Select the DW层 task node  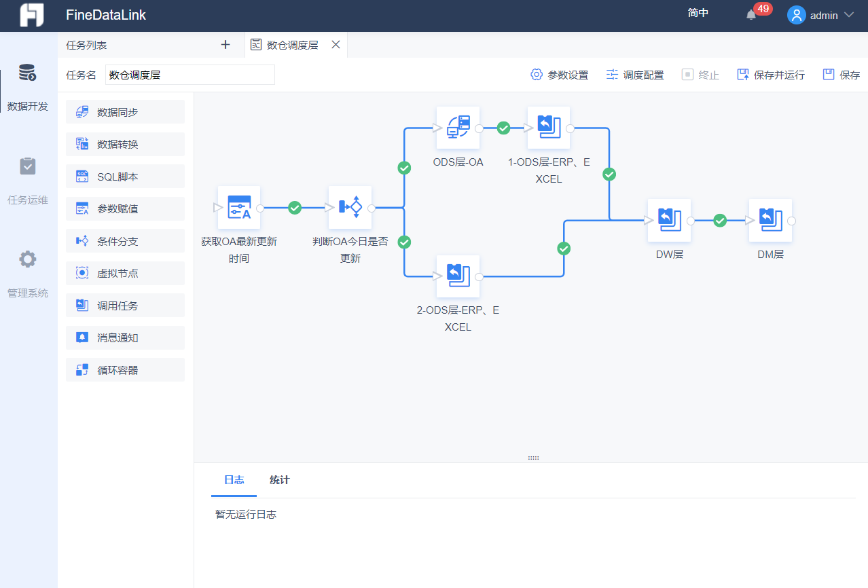tap(669, 220)
